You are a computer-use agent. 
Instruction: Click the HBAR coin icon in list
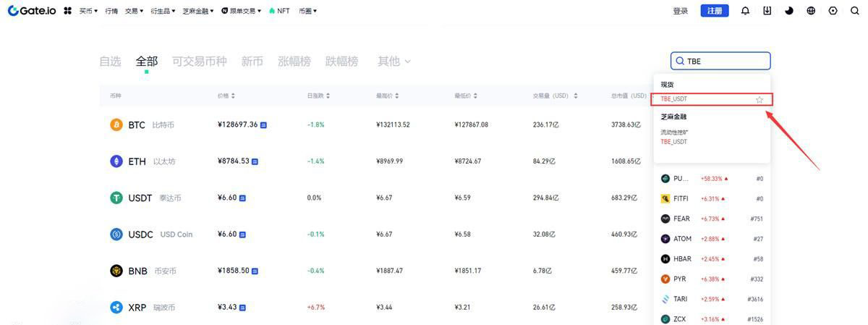click(665, 258)
